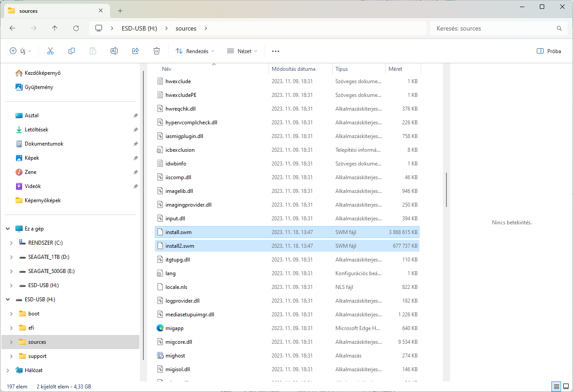
Task: Click the search magnifier icon
Action: coord(559,28)
